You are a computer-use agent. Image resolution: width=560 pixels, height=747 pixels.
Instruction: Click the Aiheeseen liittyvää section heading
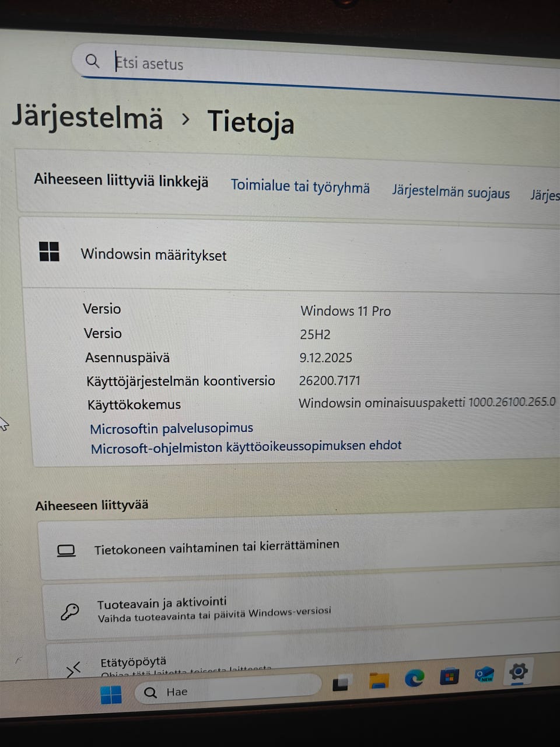pyautogui.click(x=92, y=505)
